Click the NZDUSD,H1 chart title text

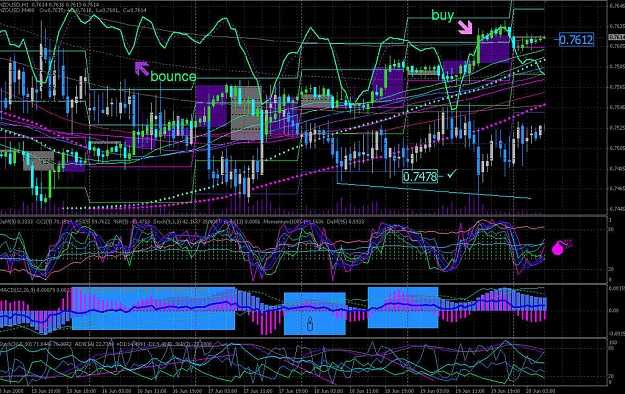click(14, 4)
